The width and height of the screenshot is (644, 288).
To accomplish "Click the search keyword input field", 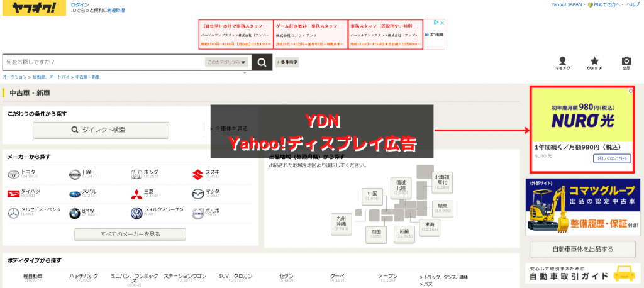I will pyautogui.click(x=104, y=62).
